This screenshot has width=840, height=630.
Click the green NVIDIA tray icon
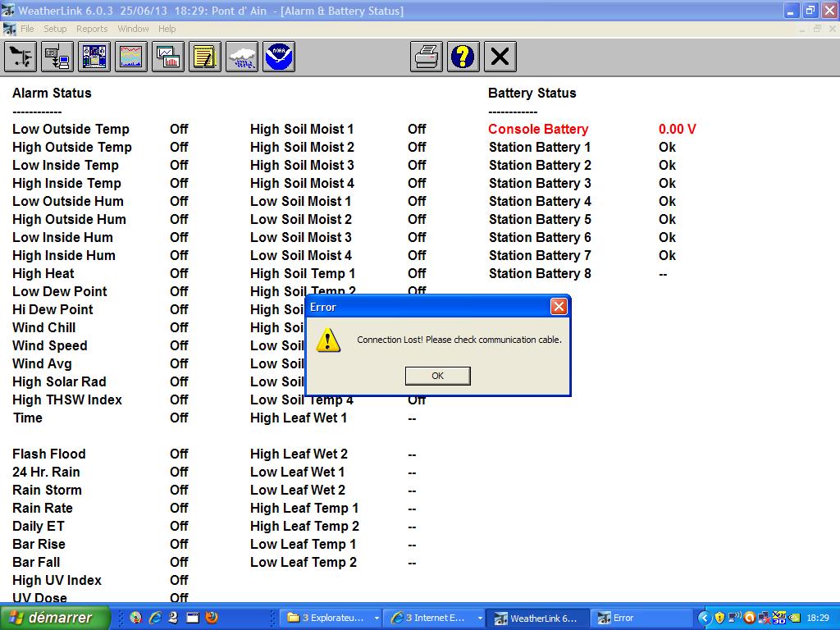click(794, 618)
